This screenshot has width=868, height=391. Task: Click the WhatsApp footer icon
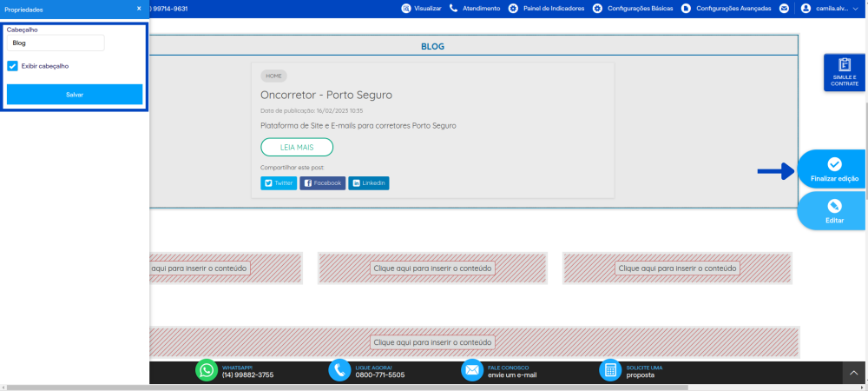tap(207, 370)
